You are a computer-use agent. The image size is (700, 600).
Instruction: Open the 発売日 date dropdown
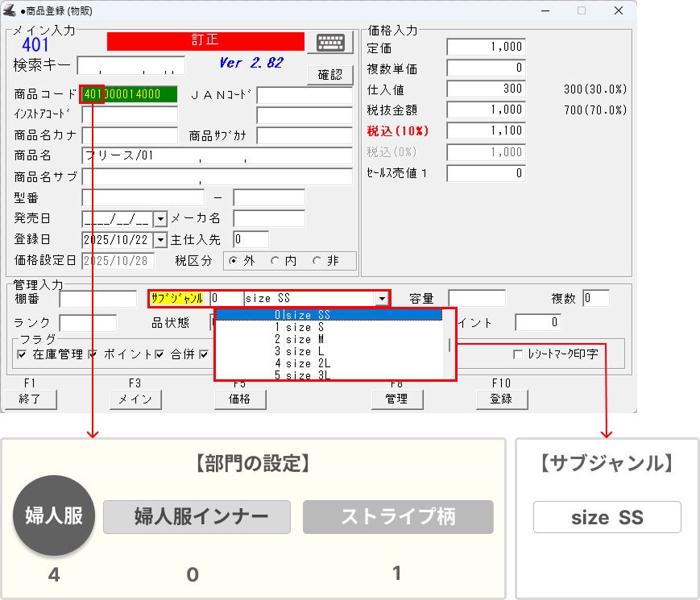point(159,218)
